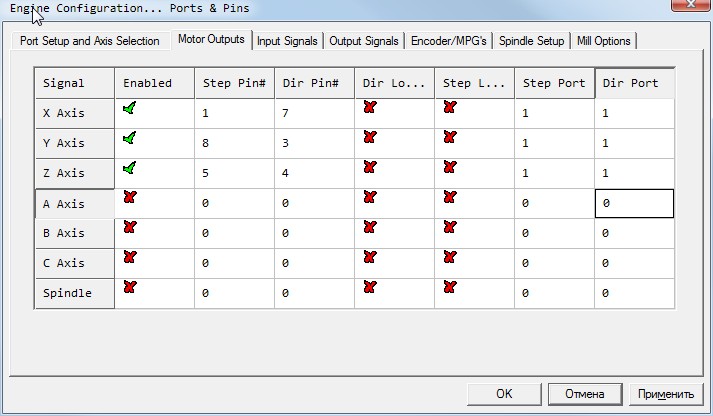Toggle the Y Axis Enabled green checkmark
Screen dimensions: 713x416
pos(129,137)
